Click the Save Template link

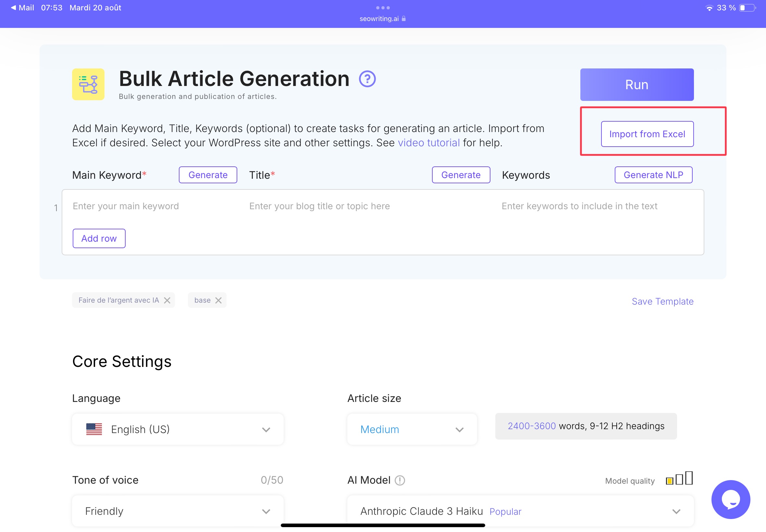(662, 301)
